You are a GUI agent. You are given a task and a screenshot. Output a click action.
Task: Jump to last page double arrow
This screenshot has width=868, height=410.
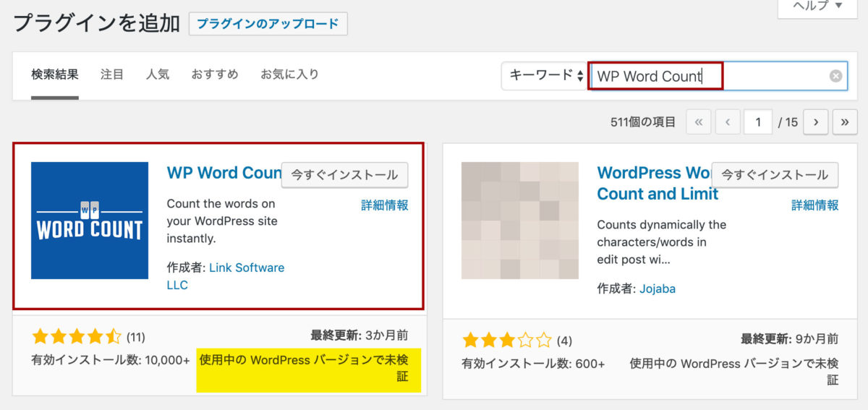pyautogui.click(x=844, y=122)
